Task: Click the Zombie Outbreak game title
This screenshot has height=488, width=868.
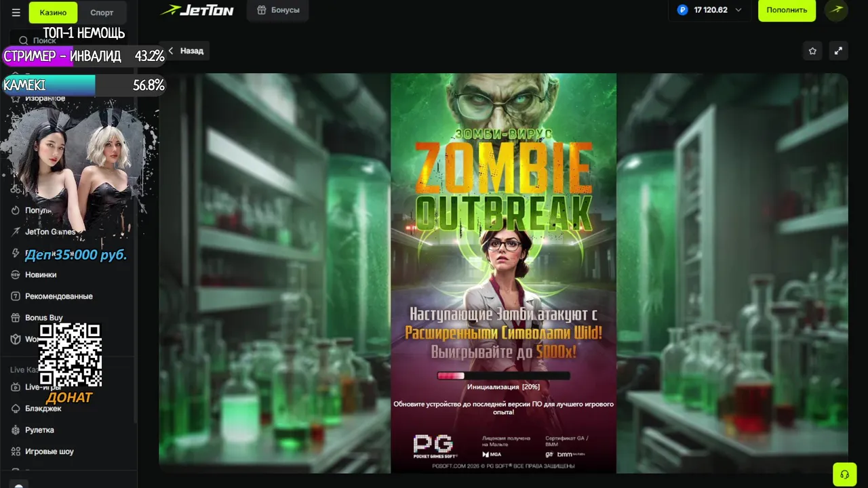Action: point(503,184)
